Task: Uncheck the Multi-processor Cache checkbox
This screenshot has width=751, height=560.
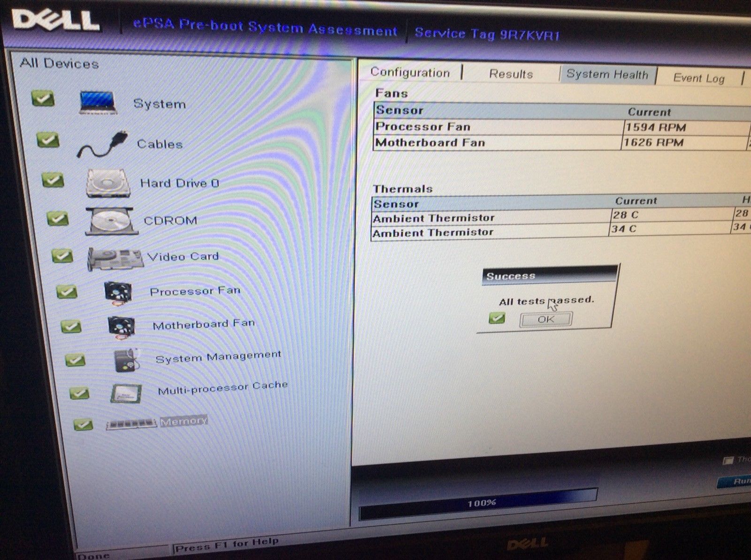Action: pyautogui.click(x=79, y=393)
